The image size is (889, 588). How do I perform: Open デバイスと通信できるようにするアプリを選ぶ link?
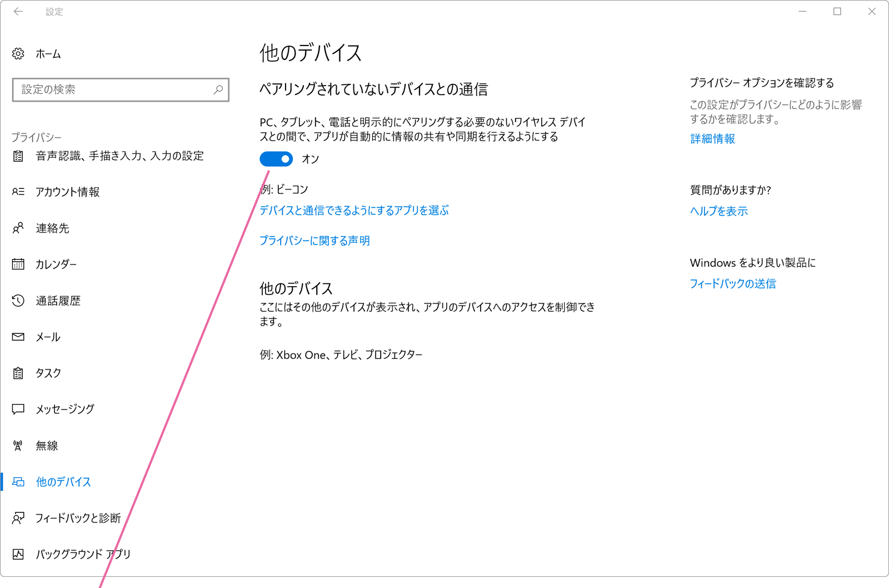point(354,211)
